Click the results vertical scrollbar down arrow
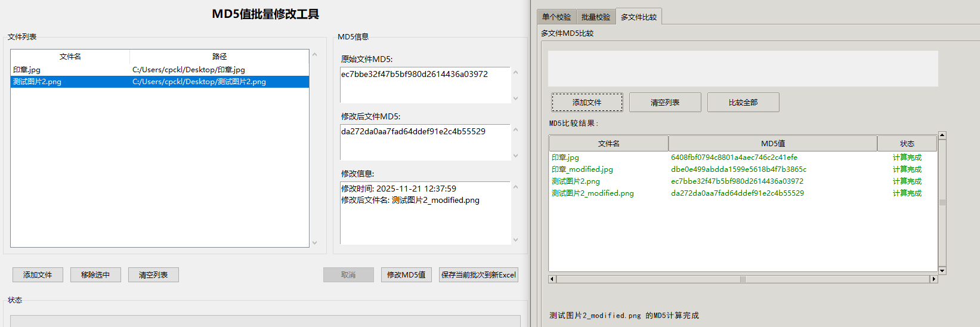The height and width of the screenshot is (327, 980). click(942, 271)
